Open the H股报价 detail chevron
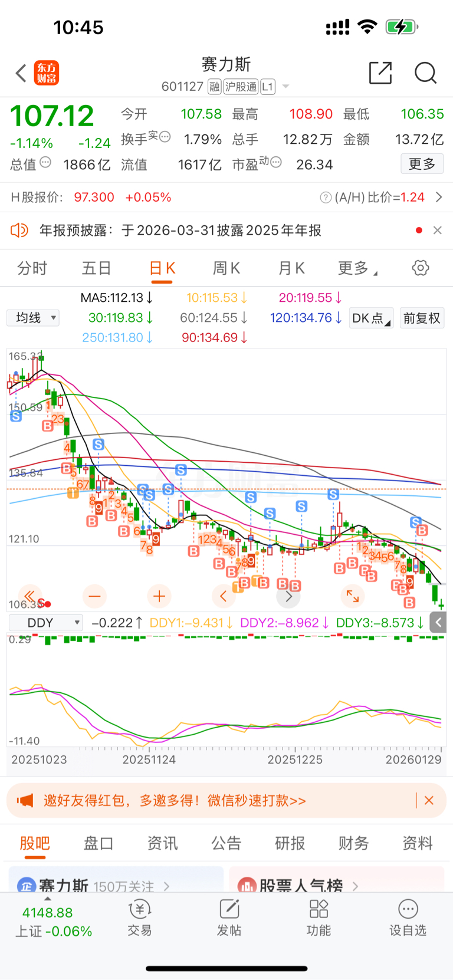Screen dimensions: 453x980 pos(439,197)
